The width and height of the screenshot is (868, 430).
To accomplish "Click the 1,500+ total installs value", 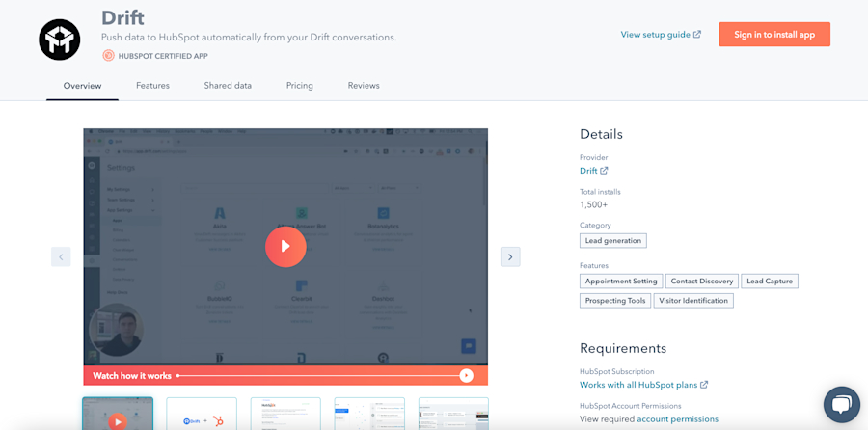I will [593, 204].
